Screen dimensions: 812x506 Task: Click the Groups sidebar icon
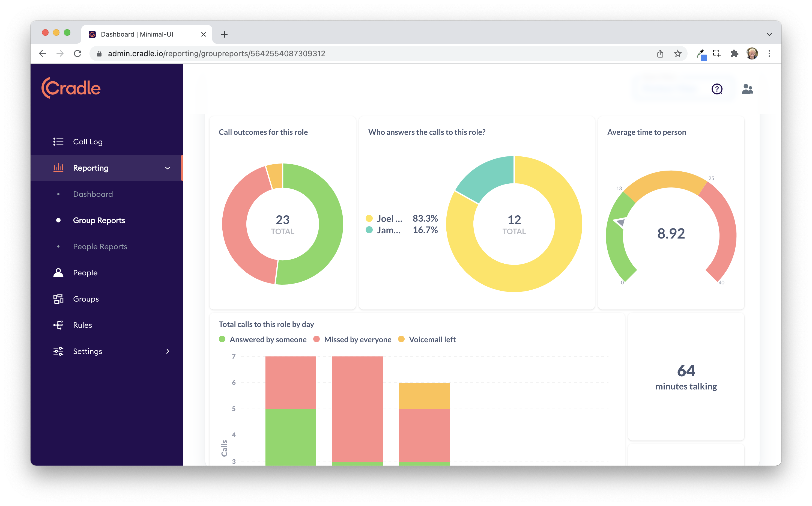[x=58, y=299]
